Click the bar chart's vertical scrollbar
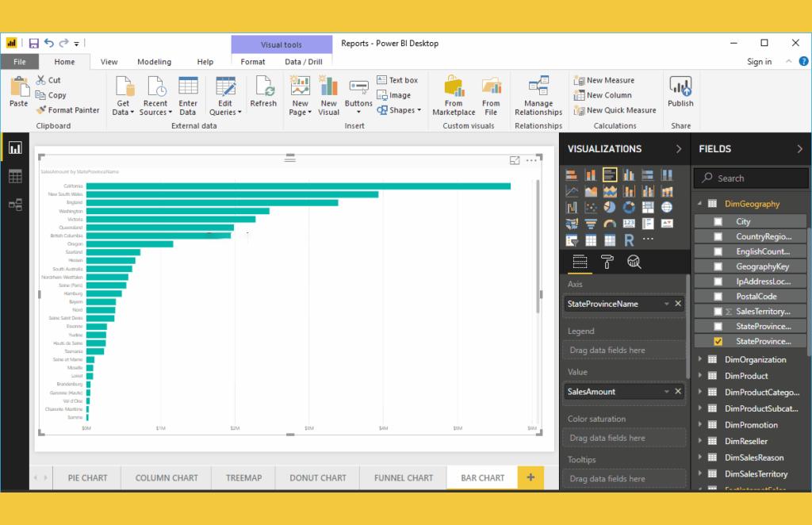The height and width of the screenshot is (525, 812). click(x=538, y=247)
